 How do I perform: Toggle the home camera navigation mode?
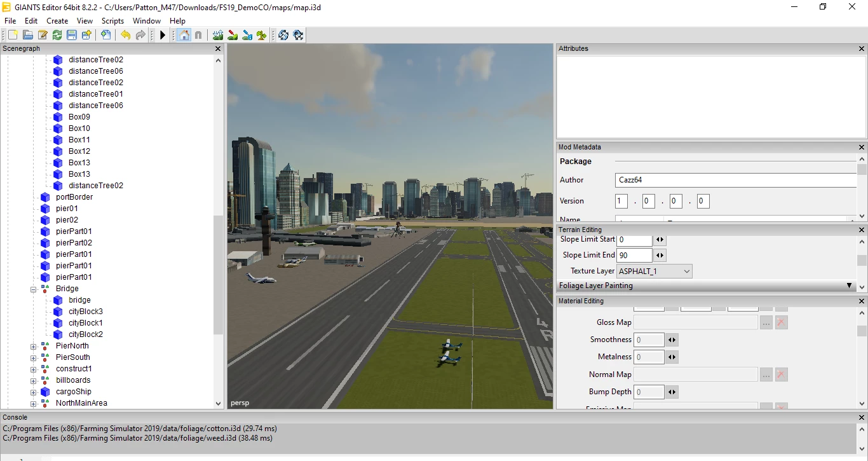[x=184, y=35]
